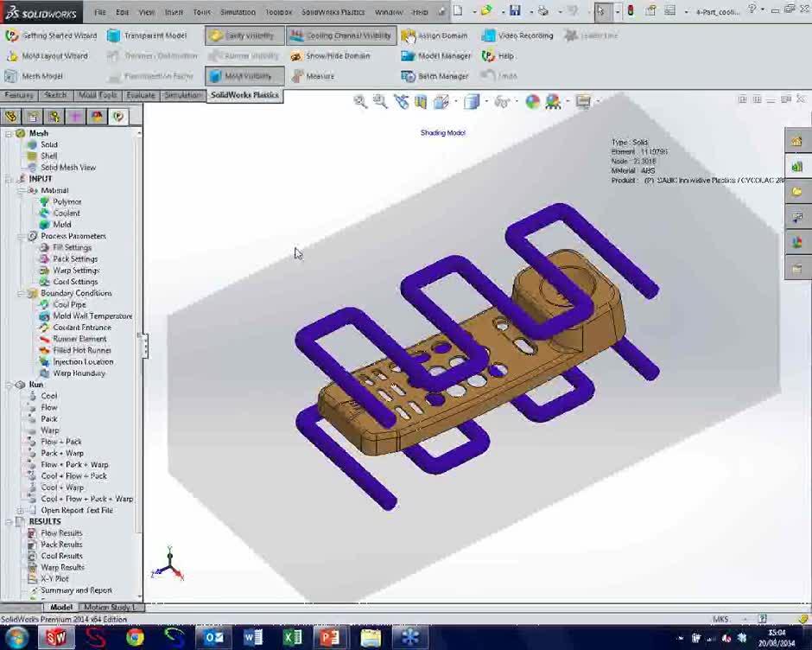Image resolution: width=812 pixels, height=650 pixels.
Task: Activate the Transparent Model view
Action: click(152, 35)
